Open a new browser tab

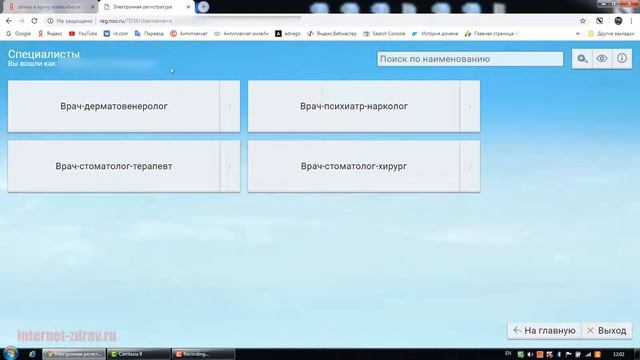[203, 7]
